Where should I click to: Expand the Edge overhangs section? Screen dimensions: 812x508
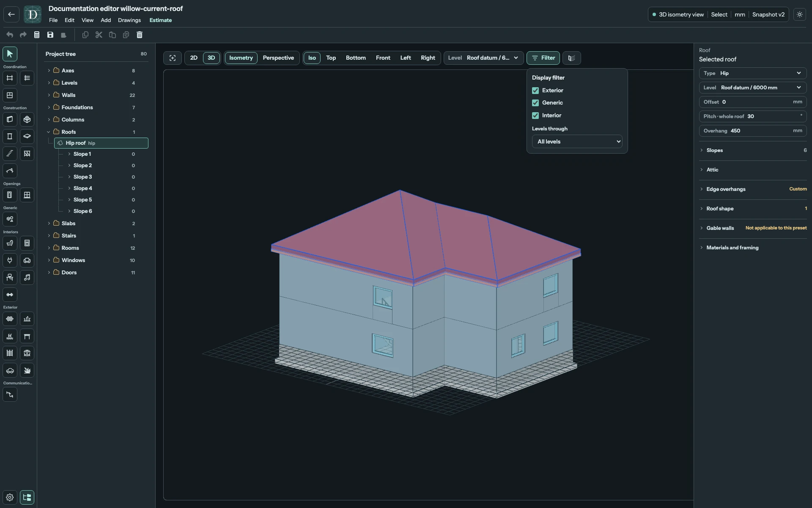(752, 189)
